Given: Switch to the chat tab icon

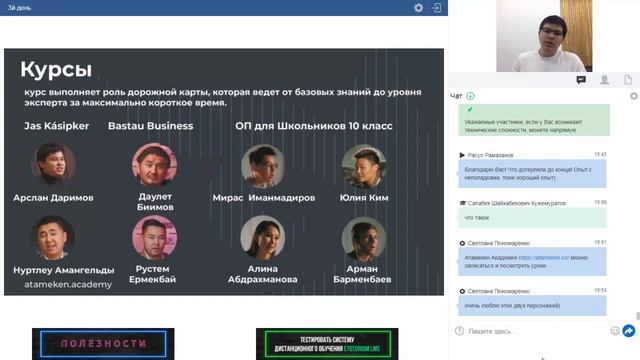Looking at the screenshot, I should [x=581, y=80].
